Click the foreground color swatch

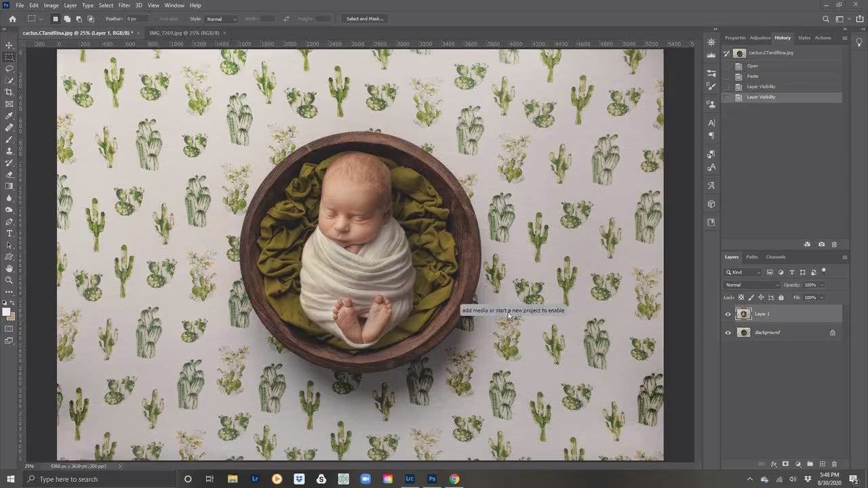(7, 310)
